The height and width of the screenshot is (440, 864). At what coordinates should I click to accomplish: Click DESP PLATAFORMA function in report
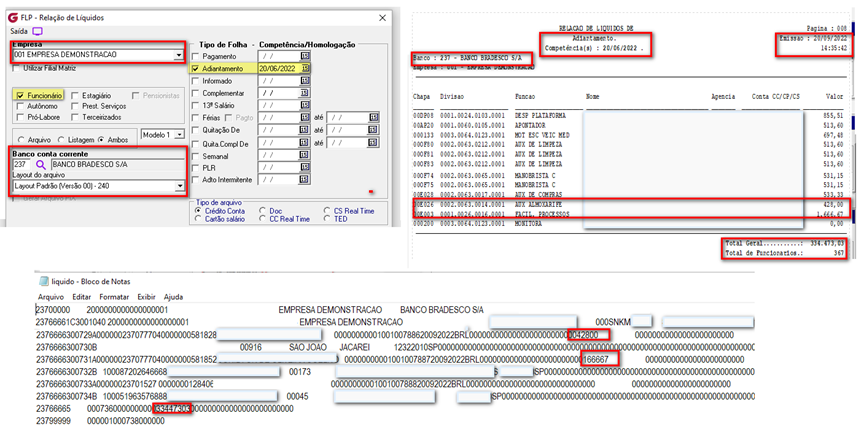[540, 116]
